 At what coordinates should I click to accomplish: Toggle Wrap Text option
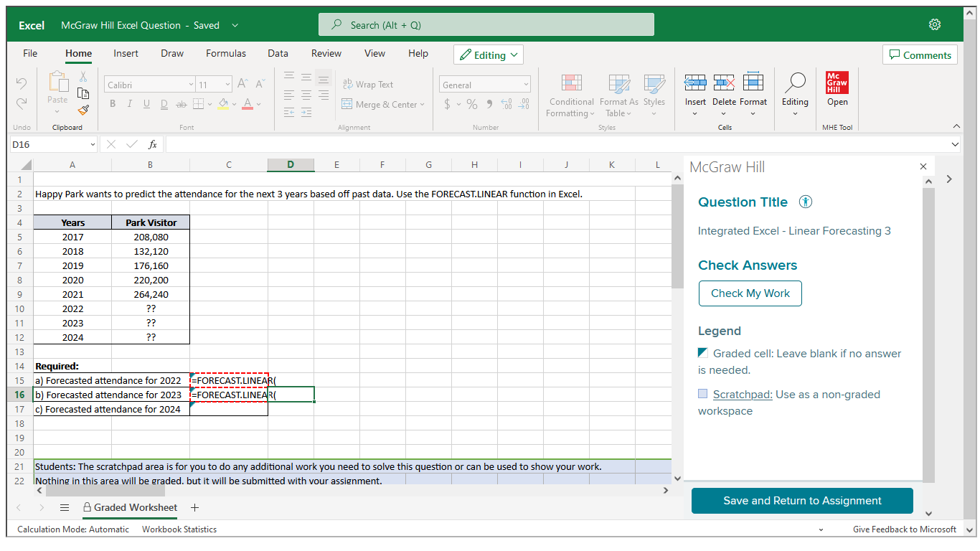(x=368, y=84)
